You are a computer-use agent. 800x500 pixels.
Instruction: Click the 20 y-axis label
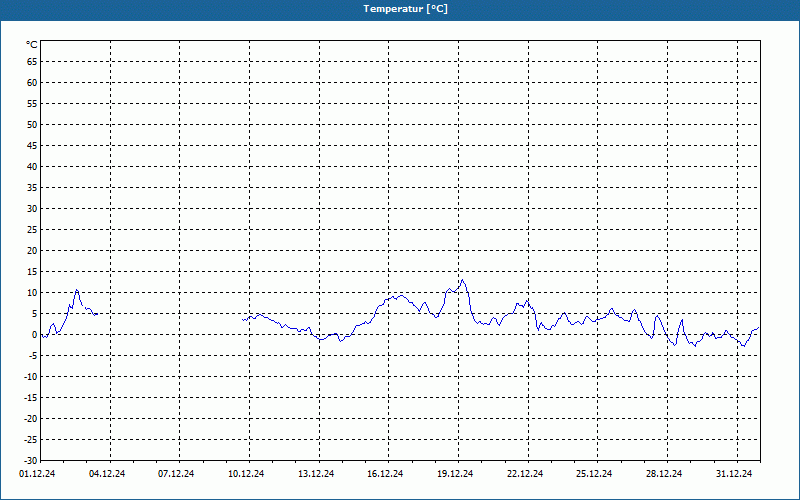tap(32, 251)
